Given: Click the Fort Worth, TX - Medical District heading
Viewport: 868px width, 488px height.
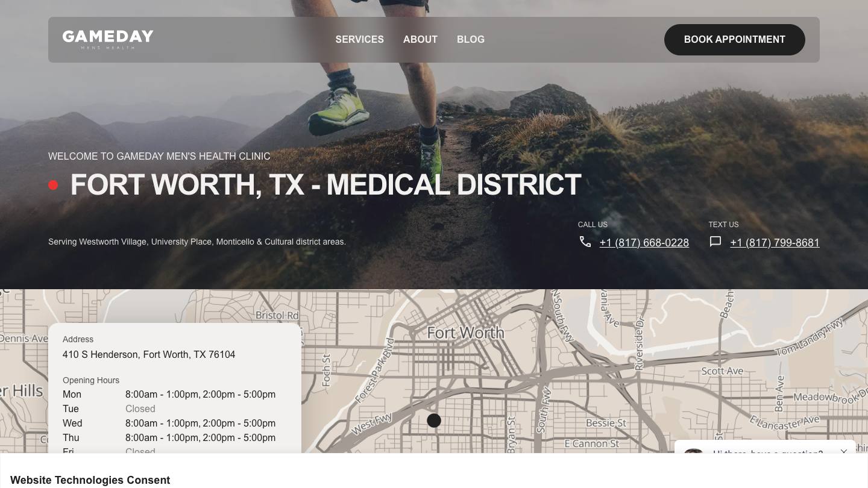Looking at the screenshot, I should click(x=326, y=185).
